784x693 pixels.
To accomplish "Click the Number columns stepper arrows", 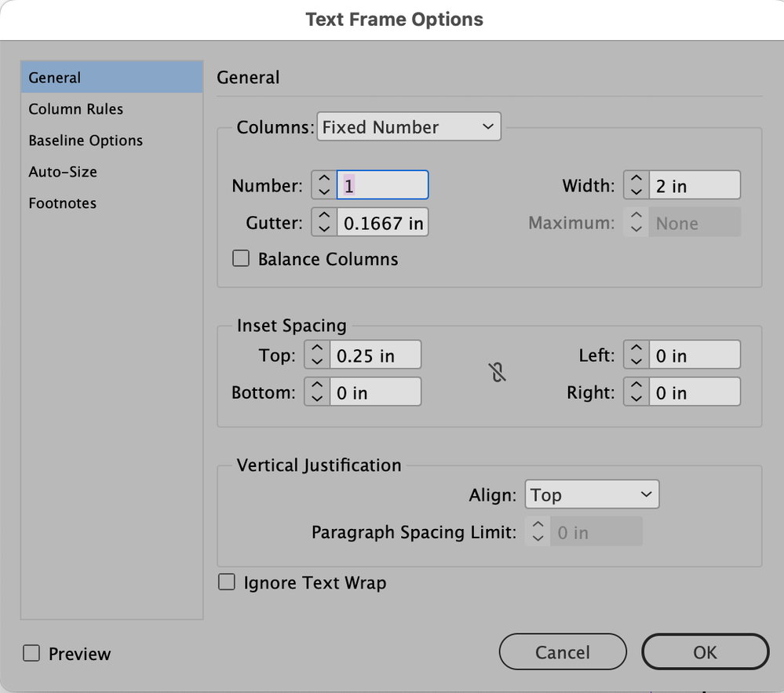I will tap(323, 185).
